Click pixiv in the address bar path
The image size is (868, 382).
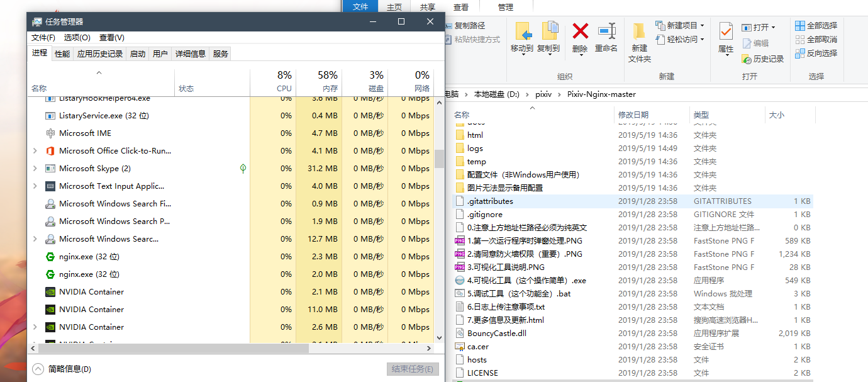(543, 94)
